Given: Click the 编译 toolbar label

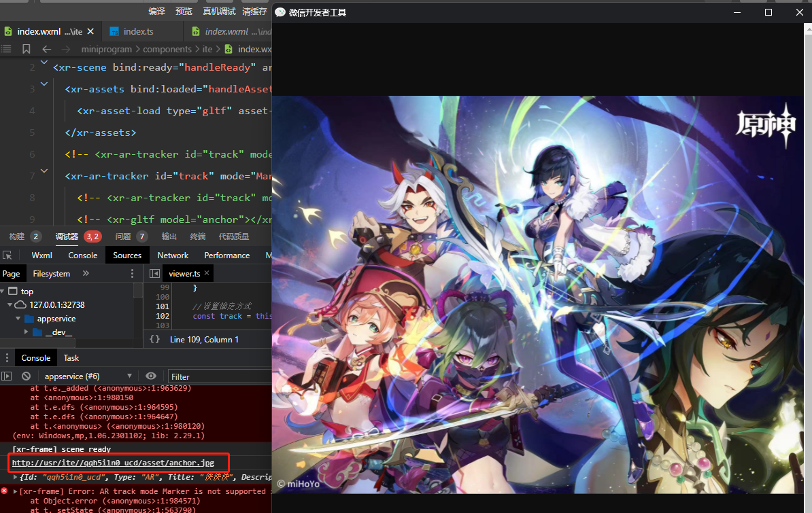Looking at the screenshot, I should tap(157, 12).
